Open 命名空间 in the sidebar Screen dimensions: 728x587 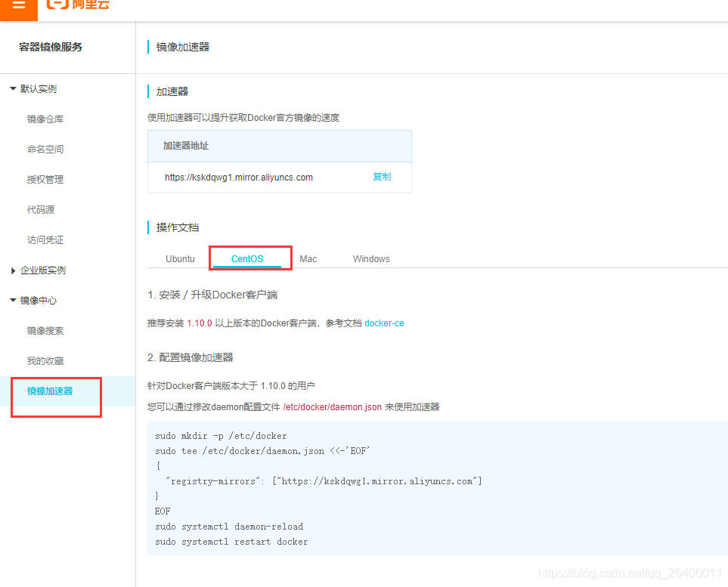tap(45, 150)
